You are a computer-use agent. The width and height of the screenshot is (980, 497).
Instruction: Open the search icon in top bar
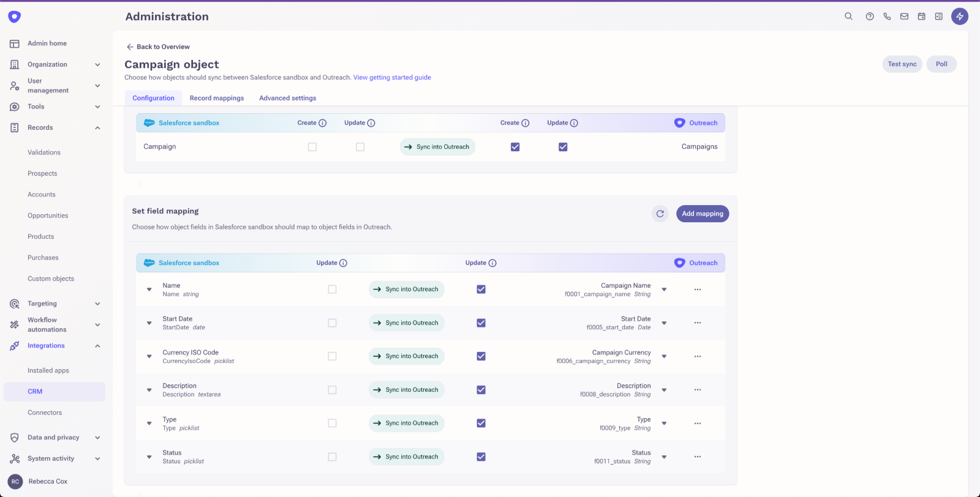coord(848,17)
